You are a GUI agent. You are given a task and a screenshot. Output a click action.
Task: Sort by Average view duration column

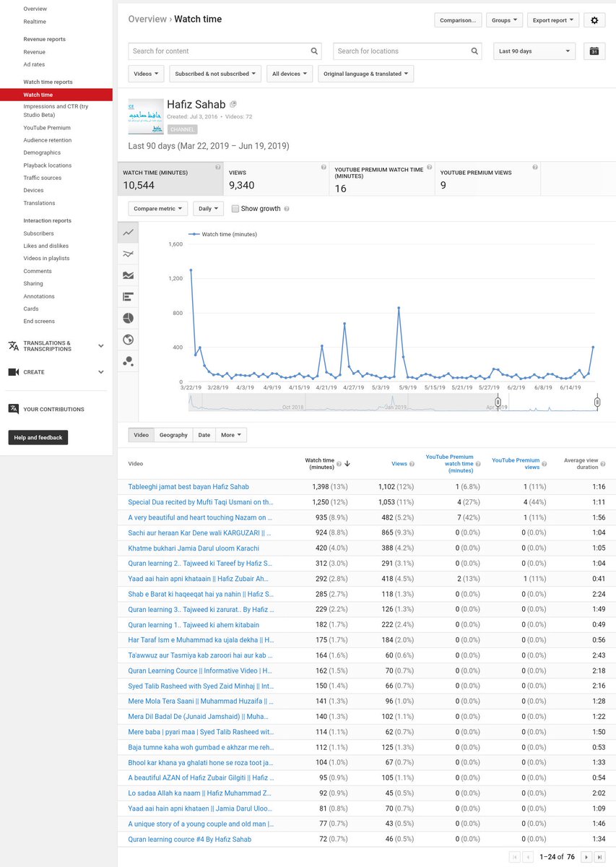581,464
